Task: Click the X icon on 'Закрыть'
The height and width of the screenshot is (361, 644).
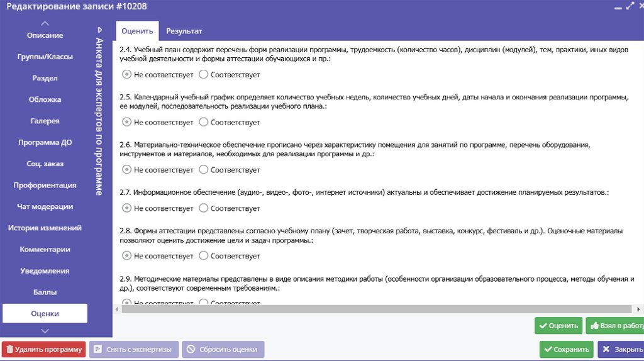Action: tap(606, 349)
